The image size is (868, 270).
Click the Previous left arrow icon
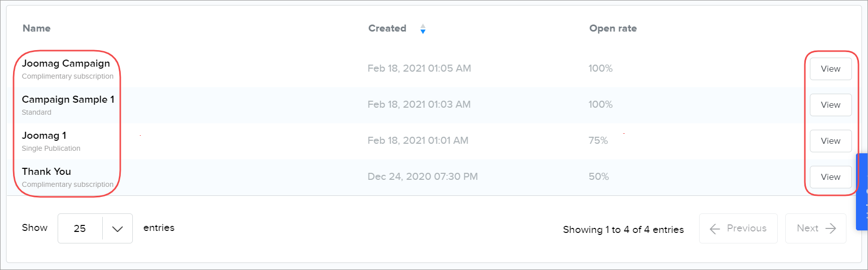tap(715, 229)
